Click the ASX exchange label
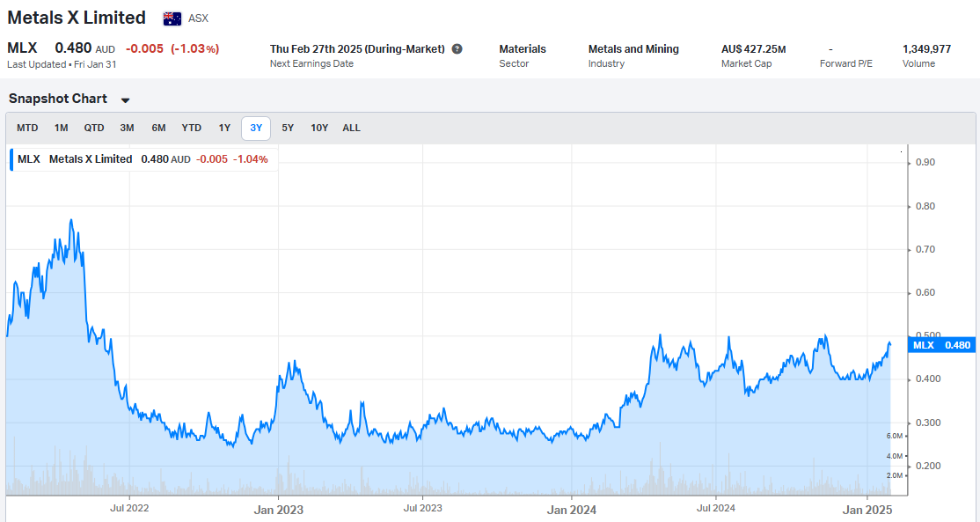The image size is (980, 522). pos(198,18)
